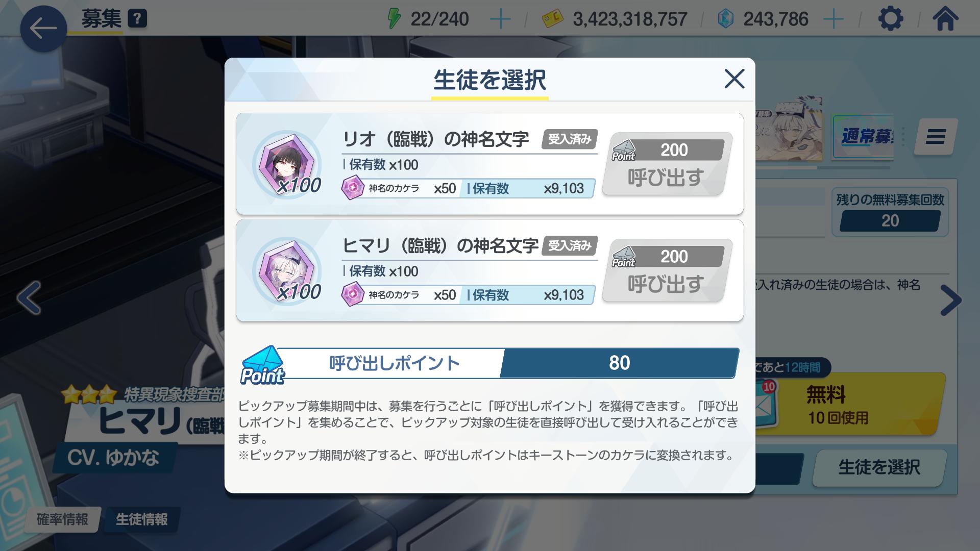Open the 生徒情報 tab

pyautogui.click(x=142, y=519)
